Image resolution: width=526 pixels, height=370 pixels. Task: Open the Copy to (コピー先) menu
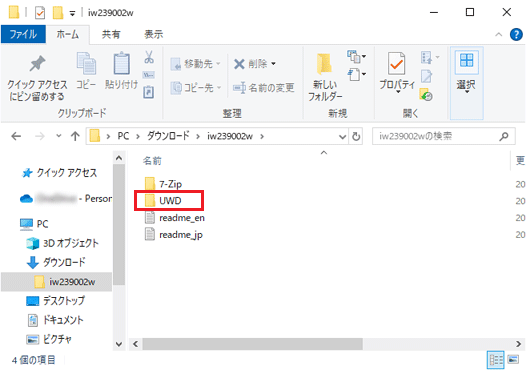(x=195, y=88)
